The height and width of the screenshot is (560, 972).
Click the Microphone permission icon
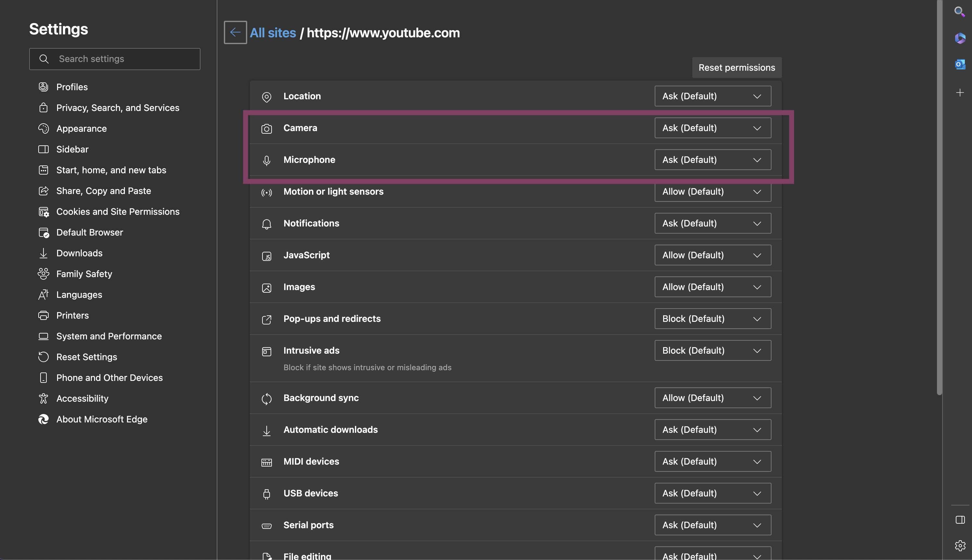(x=266, y=160)
